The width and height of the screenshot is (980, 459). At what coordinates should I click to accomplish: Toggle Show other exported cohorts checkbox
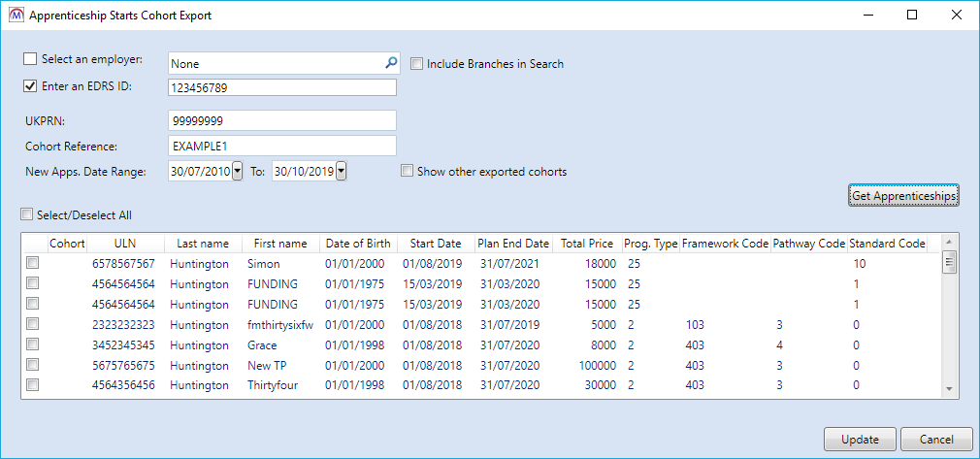tap(407, 172)
